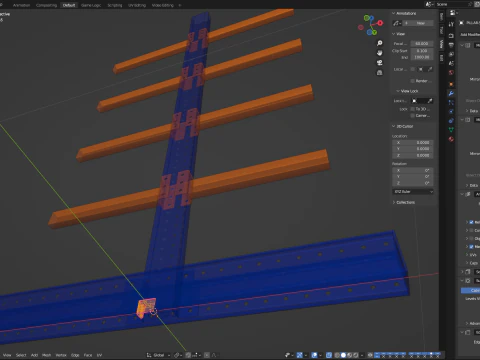Click the viewport zoom magnifier icon
The height and width of the screenshot is (360, 480).
coord(379,43)
